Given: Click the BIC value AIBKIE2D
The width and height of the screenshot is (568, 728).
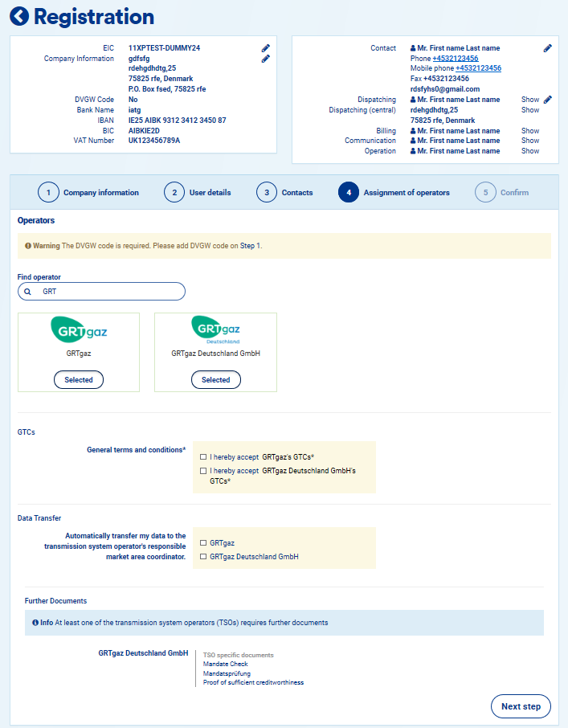Looking at the screenshot, I should [x=144, y=131].
